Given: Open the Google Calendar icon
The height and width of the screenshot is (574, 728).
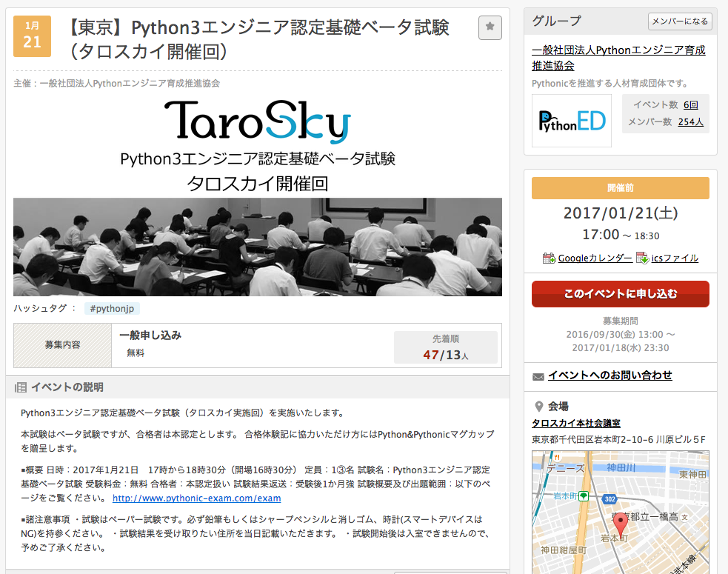Looking at the screenshot, I should [x=549, y=258].
